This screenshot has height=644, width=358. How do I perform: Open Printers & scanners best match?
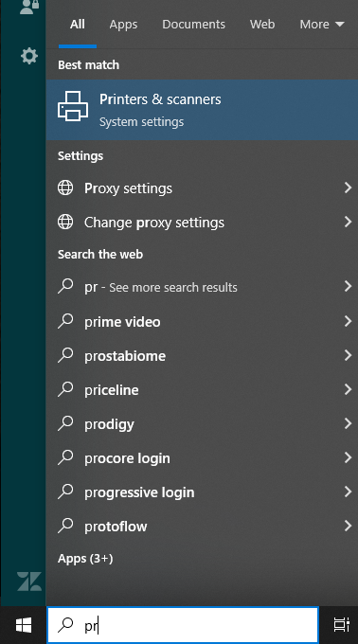point(202,110)
